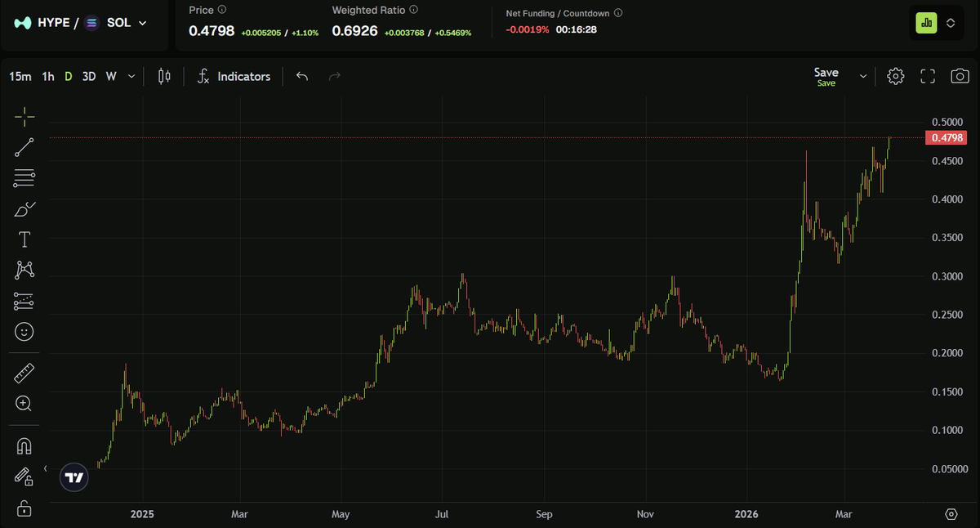Expand more timeframe options chevron
Screen dimensions: 980x528
(131, 76)
